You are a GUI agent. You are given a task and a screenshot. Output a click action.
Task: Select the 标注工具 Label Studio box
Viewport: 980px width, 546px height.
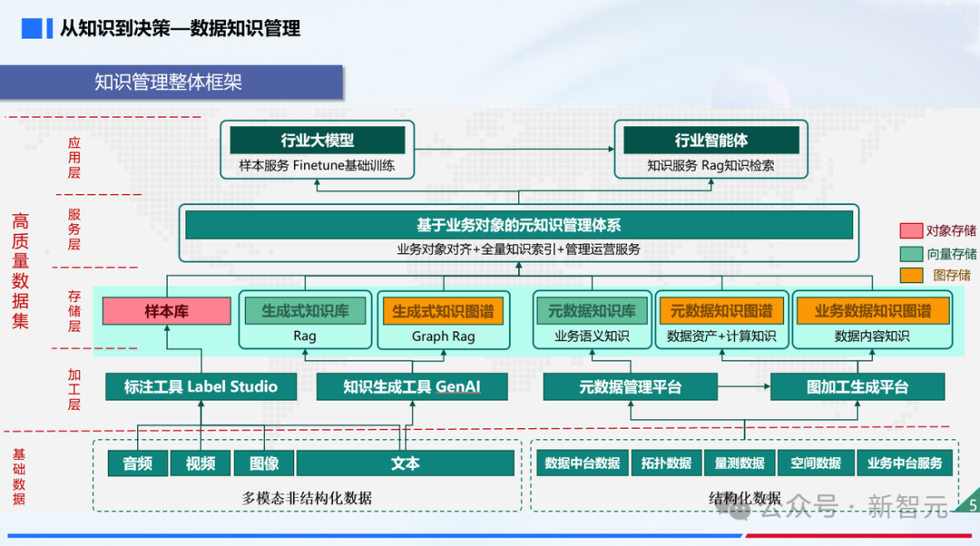click(201, 385)
